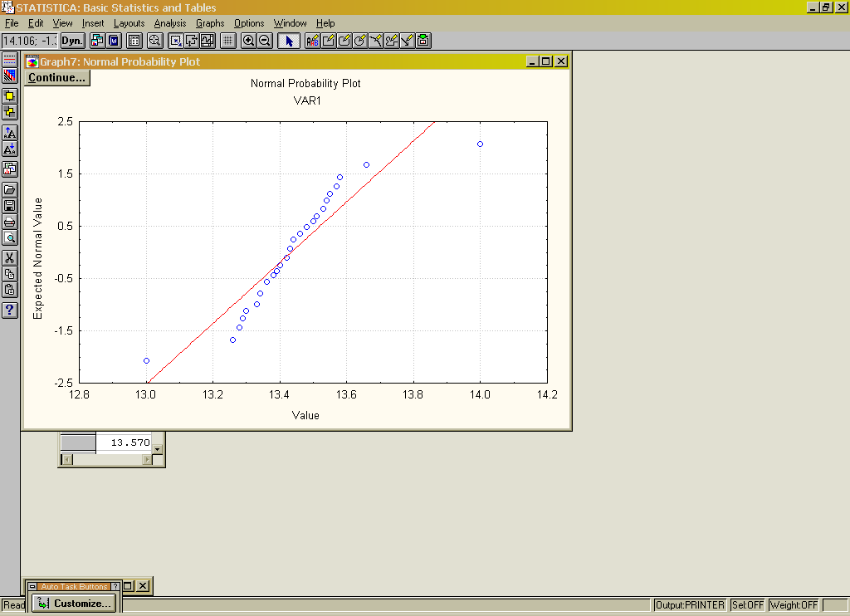Select the draw arc tool
This screenshot has height=616, width=850.
[375, 41]
